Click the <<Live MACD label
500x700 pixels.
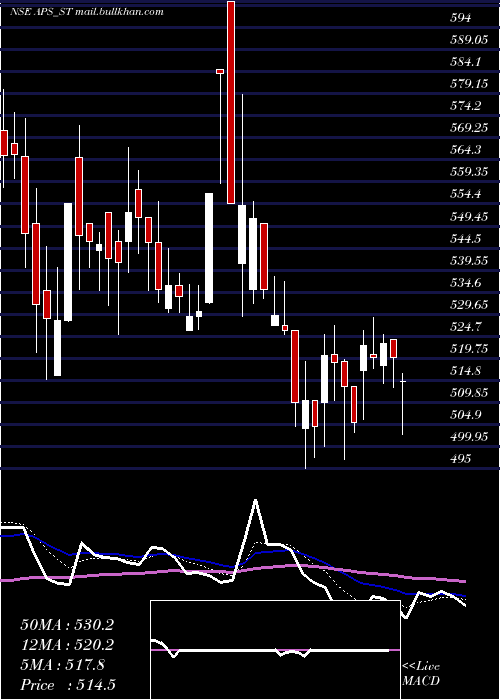coord(421,674)
